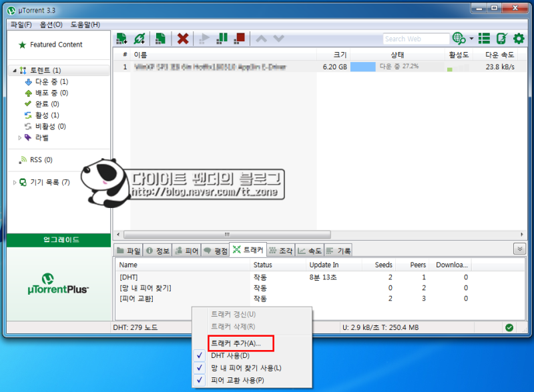
Task: Click the Search Web input field
Action: [416, 39]
